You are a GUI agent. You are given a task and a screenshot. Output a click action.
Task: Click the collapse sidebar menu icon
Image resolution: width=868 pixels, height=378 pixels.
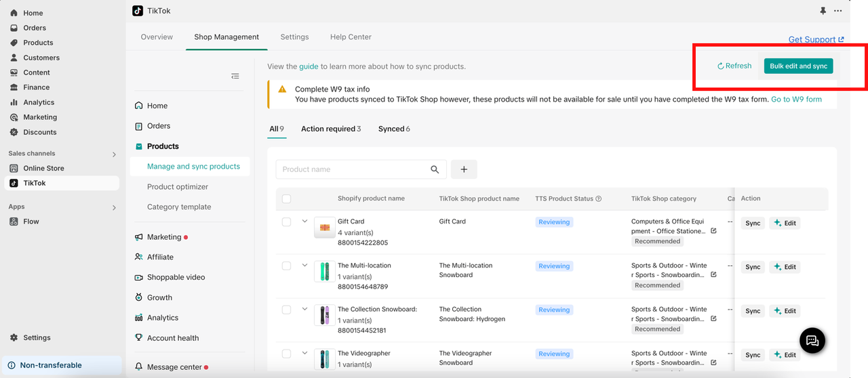235,77
